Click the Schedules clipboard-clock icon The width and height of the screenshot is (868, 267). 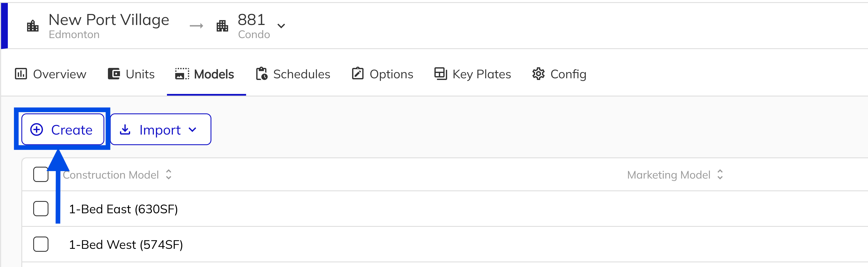[x=262, y=74]
